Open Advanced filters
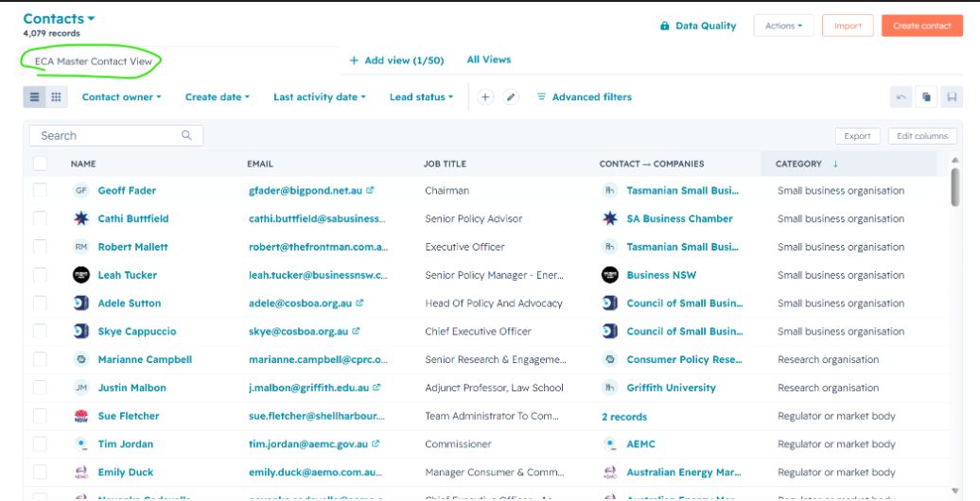This screenshot has height=501, width=980. tap(585, 96)
